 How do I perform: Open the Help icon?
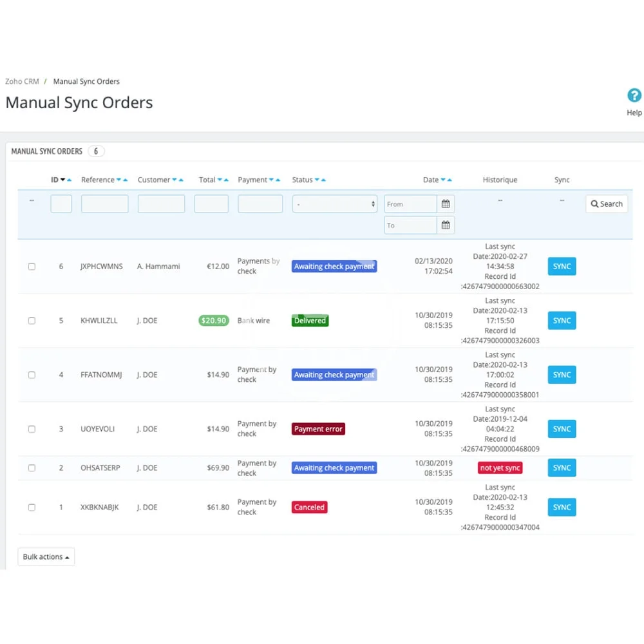pos(634,95)
